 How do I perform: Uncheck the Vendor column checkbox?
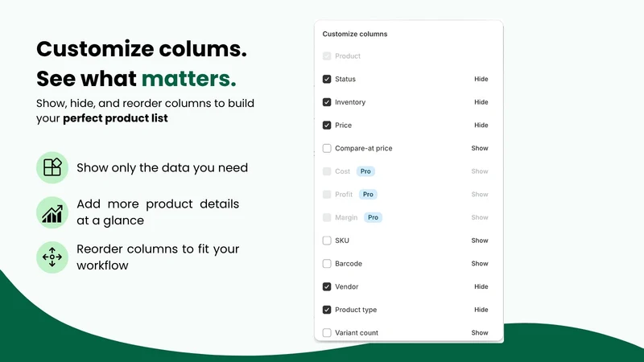327,286
